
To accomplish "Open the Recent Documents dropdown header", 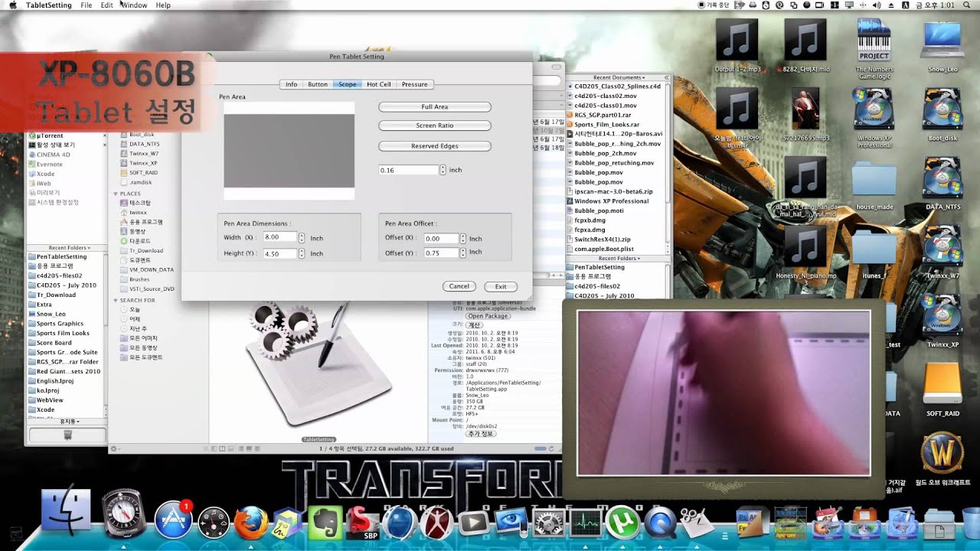I will (619, 77).
